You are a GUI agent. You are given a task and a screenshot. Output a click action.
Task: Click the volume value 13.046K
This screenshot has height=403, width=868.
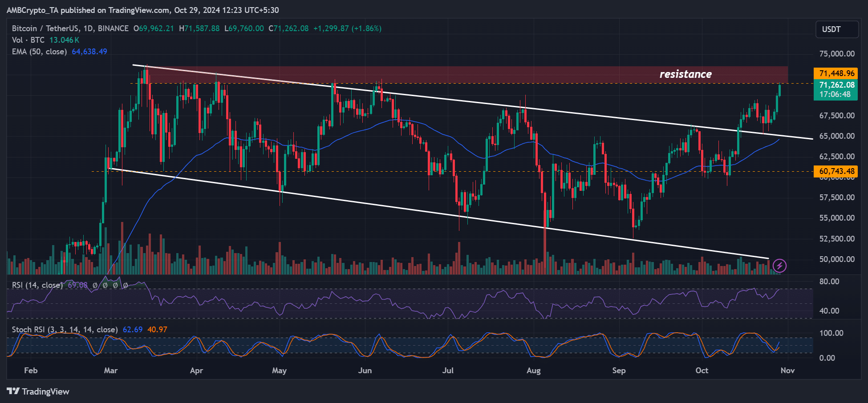[64, 40]
